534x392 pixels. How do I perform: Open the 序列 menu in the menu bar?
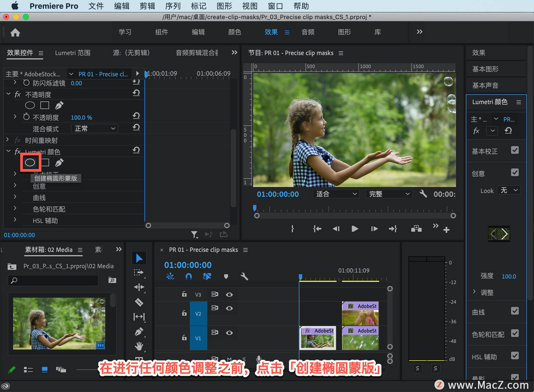(x=173, y=6)
